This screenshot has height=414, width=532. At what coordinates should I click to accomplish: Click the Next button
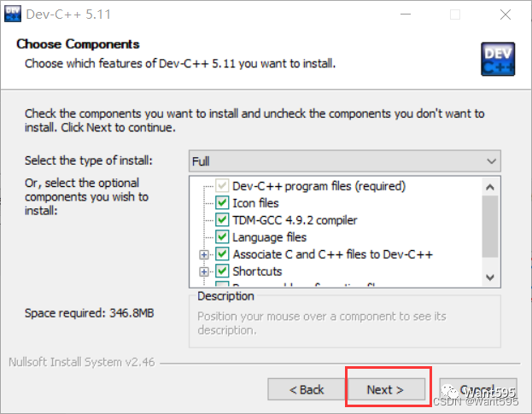point(385,389)
